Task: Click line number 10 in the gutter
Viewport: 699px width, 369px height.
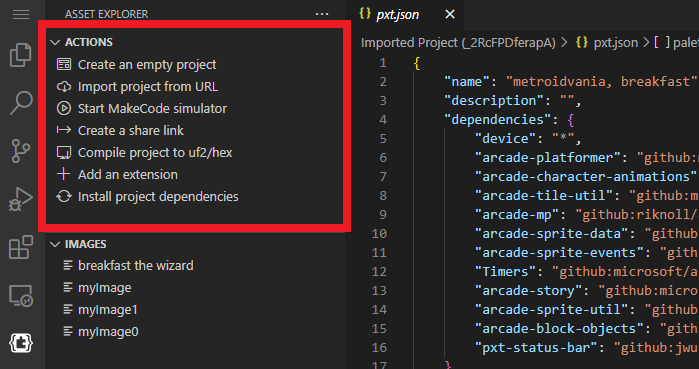Action: pos(379,234)
